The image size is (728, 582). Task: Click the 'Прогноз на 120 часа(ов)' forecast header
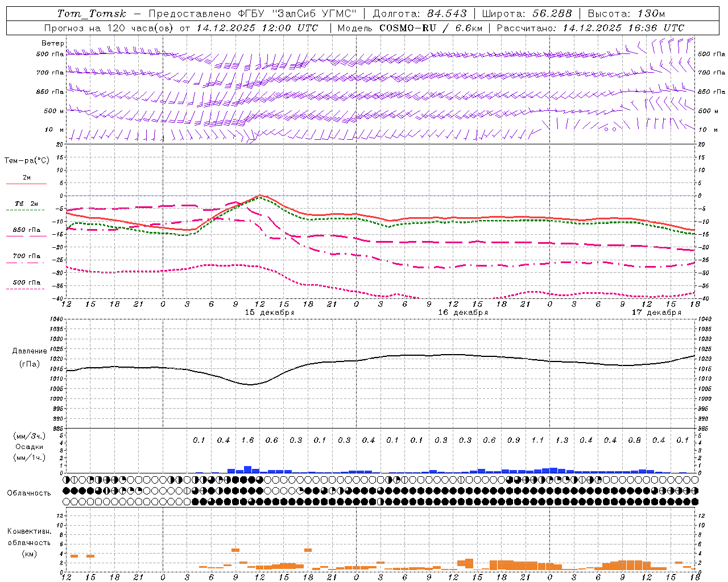(109, 28)
